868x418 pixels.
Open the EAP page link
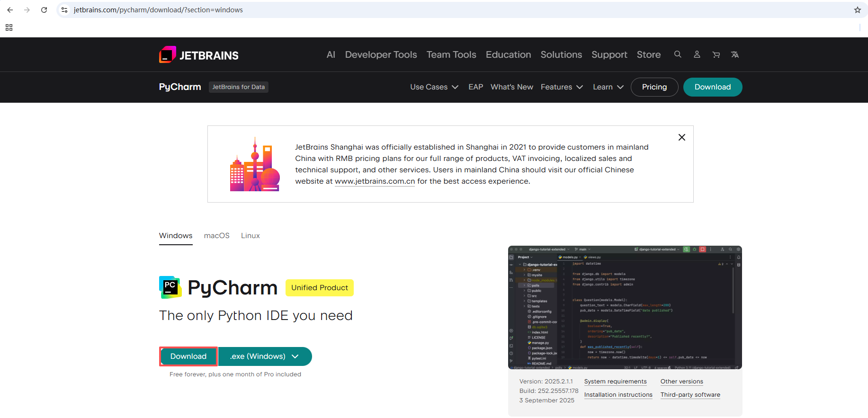point(475,87)
